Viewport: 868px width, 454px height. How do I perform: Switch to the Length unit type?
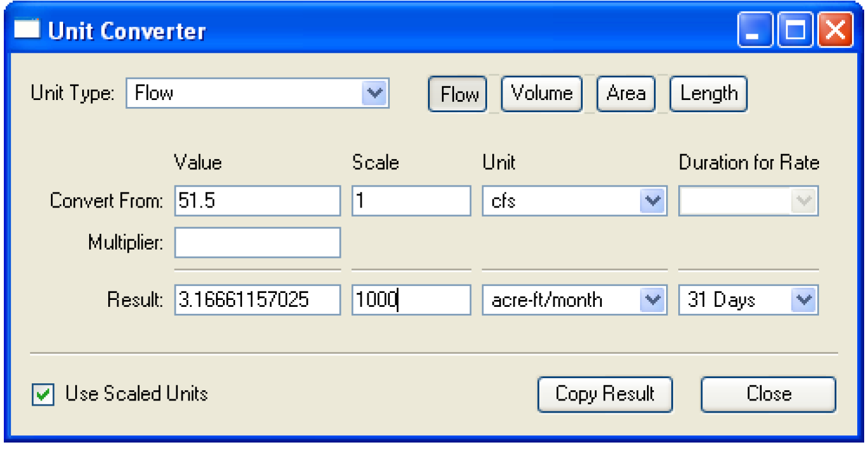click(708, 94)
